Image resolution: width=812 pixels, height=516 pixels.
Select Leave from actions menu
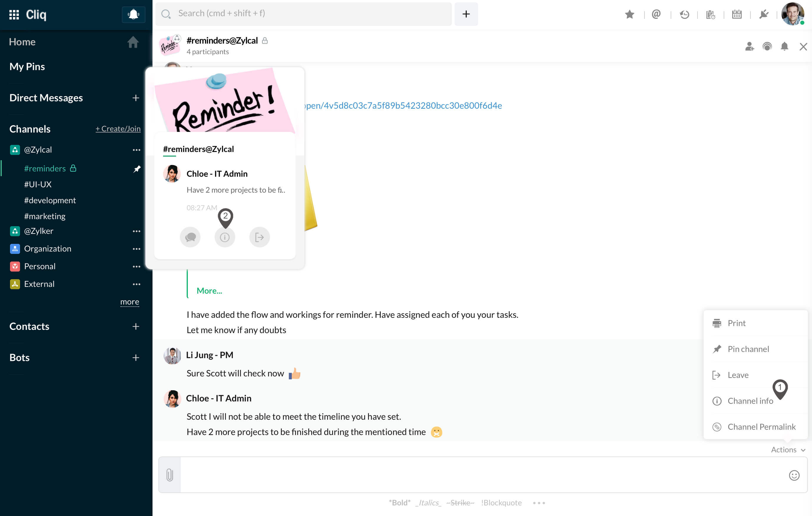point(755,375)
